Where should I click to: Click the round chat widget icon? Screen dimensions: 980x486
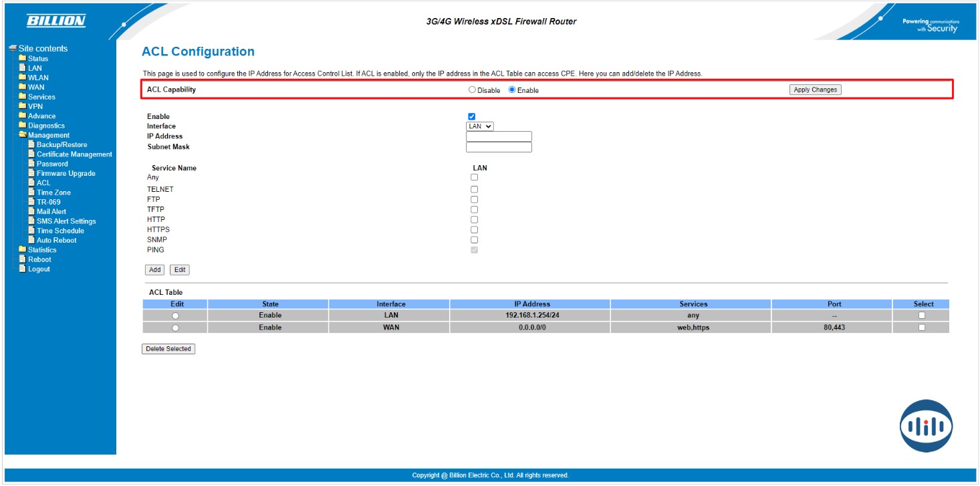926,426
